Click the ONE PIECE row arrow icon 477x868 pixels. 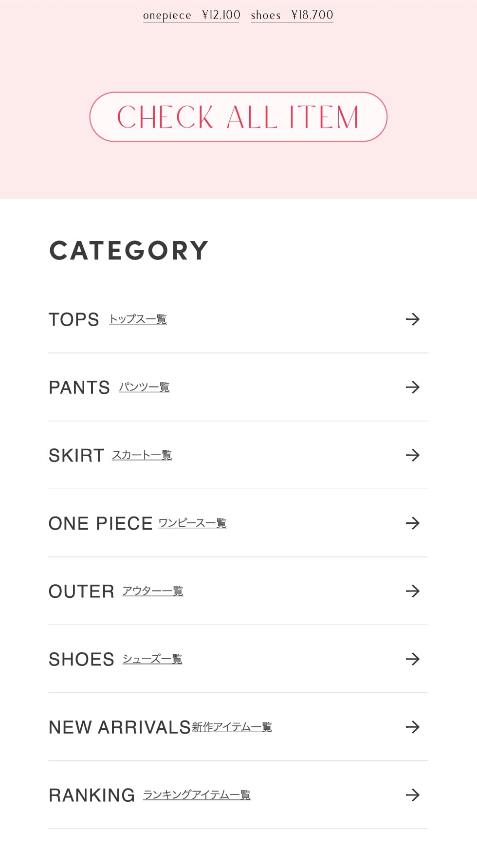click(x=412, y=523)
